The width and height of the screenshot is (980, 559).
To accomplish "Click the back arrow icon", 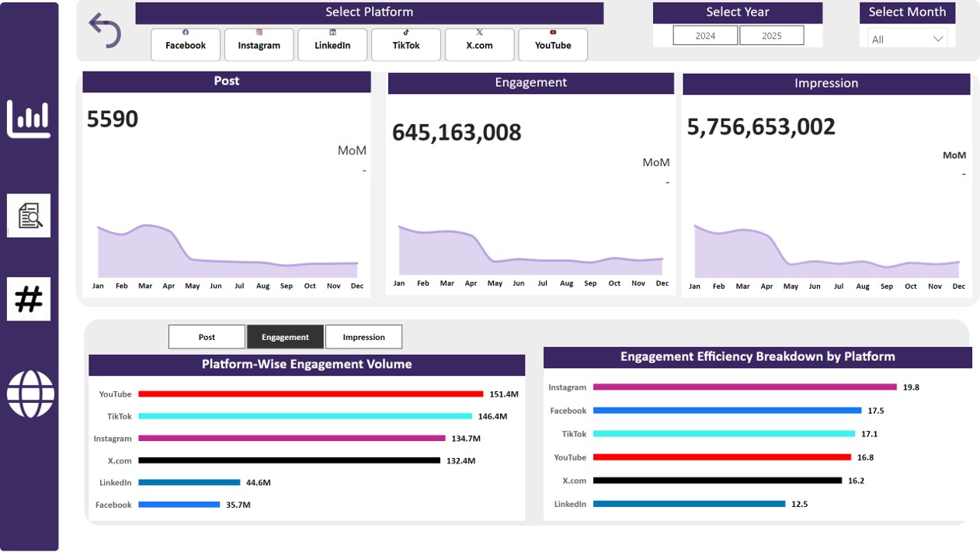I will point(105,30).
